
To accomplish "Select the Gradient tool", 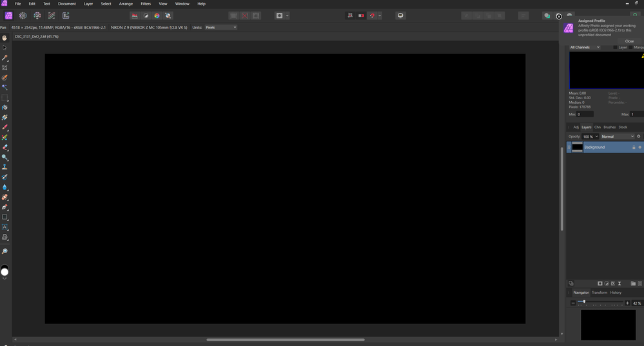I will pos(5,117).
